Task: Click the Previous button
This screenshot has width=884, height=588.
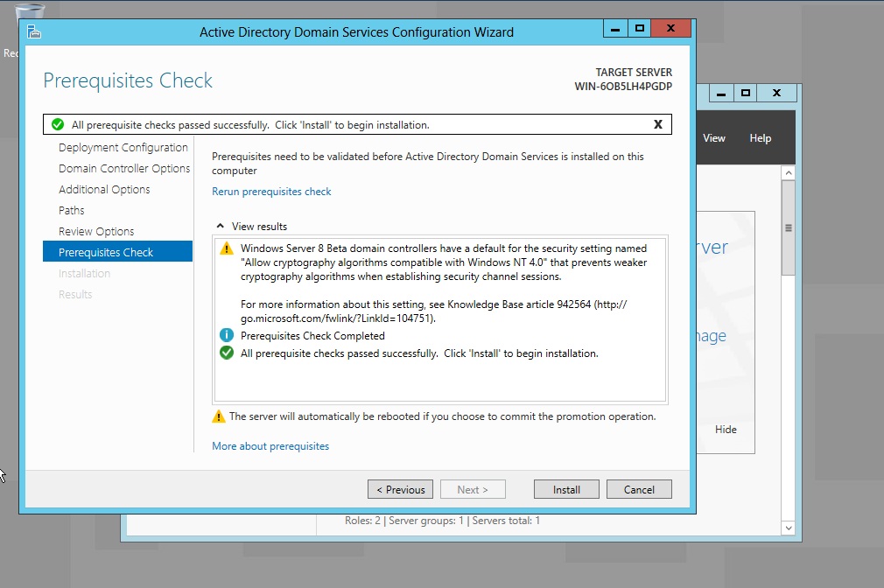Action: pyautogui.click(x=400, y=489)
